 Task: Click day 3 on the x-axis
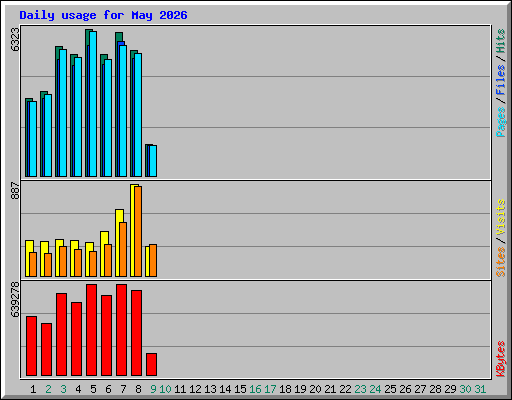63,389
